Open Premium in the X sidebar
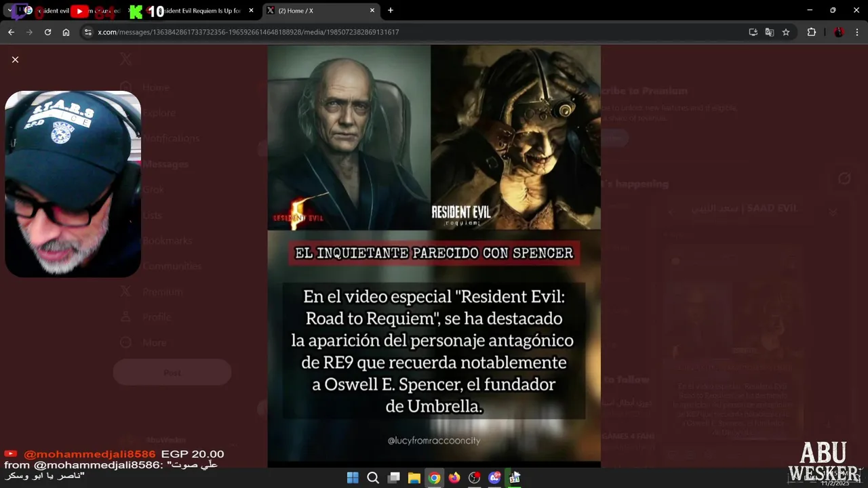868x488 pixels. click(163, 292)
